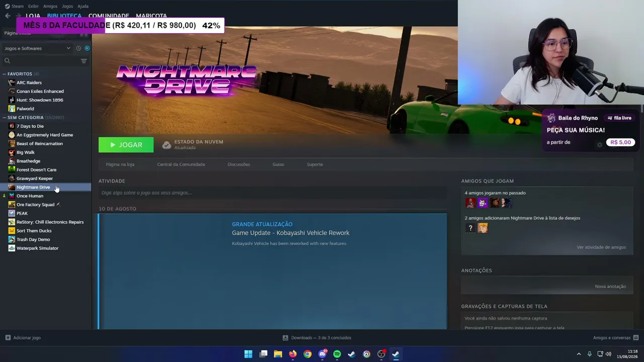Viewport: 644px width, 362px height.
Task: Select An Eggstremely Hard Game icon
Action: (12, 135)
